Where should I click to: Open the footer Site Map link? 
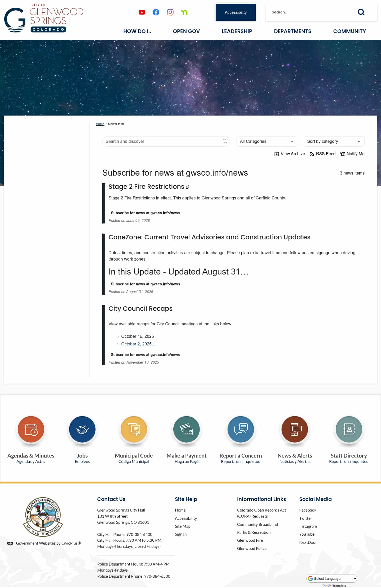point(183,526)
